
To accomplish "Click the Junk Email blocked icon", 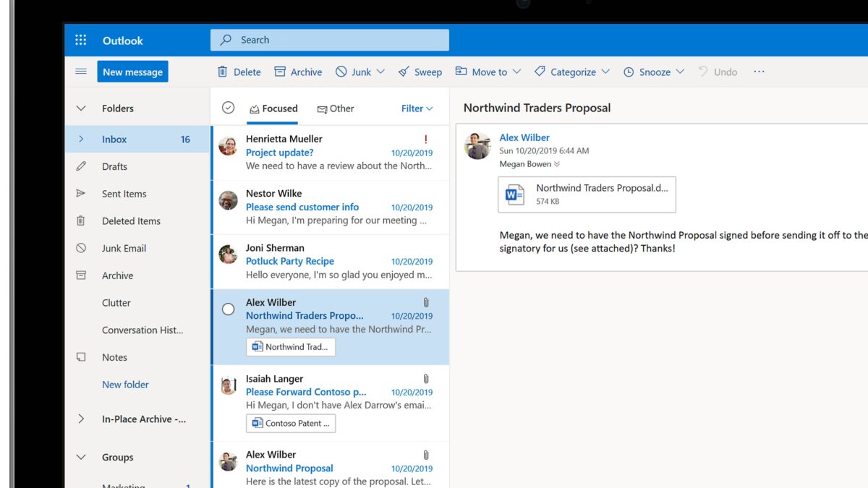I will pos(81,248).
